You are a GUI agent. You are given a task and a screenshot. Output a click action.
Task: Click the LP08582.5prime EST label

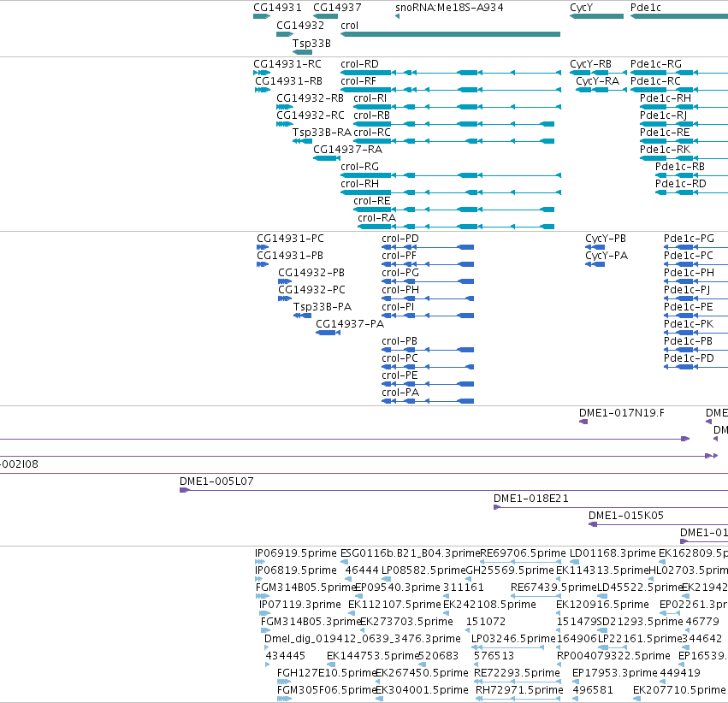[x=423, y=570]
